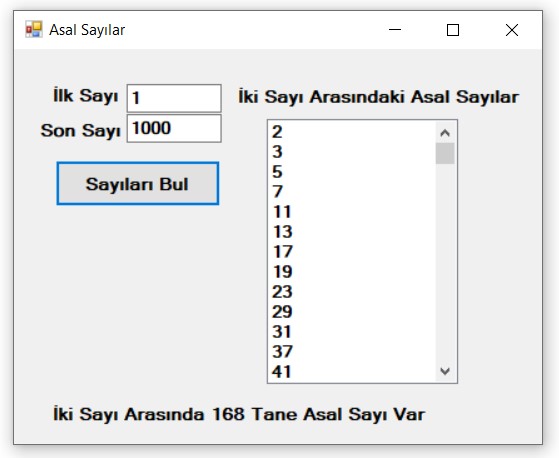Click the scrollbar track below the thumb
The height and width of the screenshot is (458, 559).
445,263
